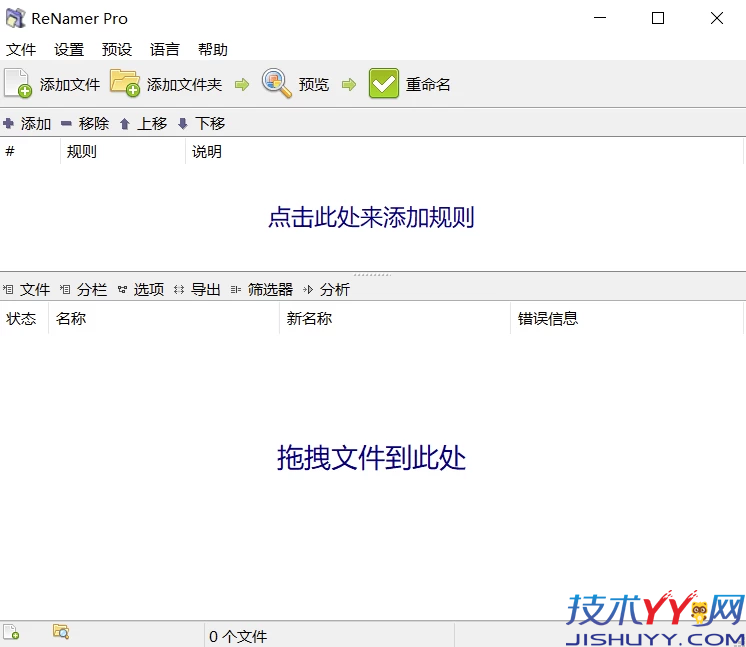Viewport: 746px width, 647px height.
Task: Click the Add Files page icon
Action: click(18, 83)
